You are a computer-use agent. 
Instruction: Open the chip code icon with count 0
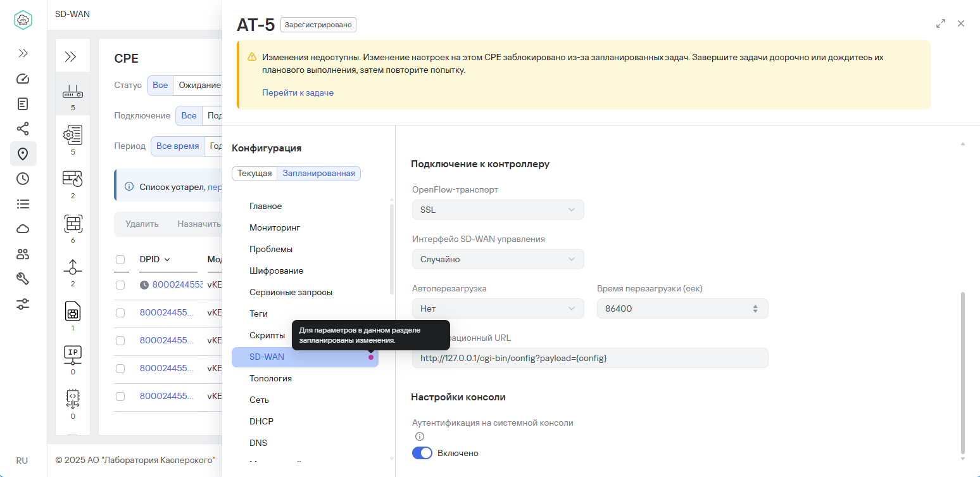(x=73, y=398)
